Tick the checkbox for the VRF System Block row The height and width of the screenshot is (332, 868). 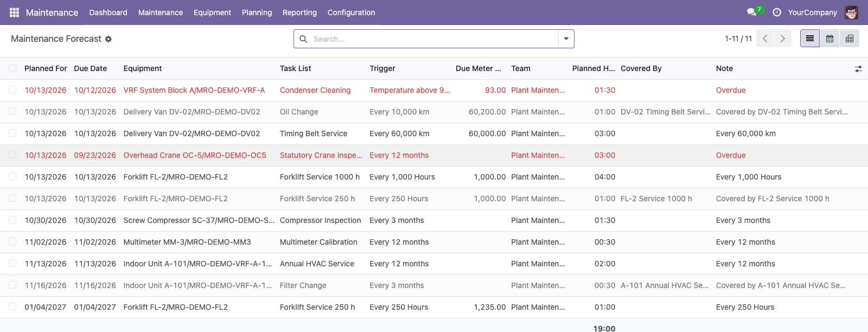pyautogui.click(x=12, y=90)
